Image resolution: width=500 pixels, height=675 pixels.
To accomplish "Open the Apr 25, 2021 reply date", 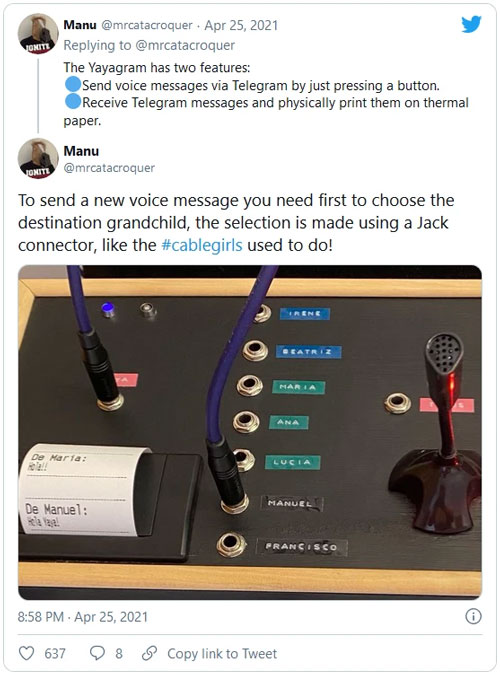I will coord(241,25).
